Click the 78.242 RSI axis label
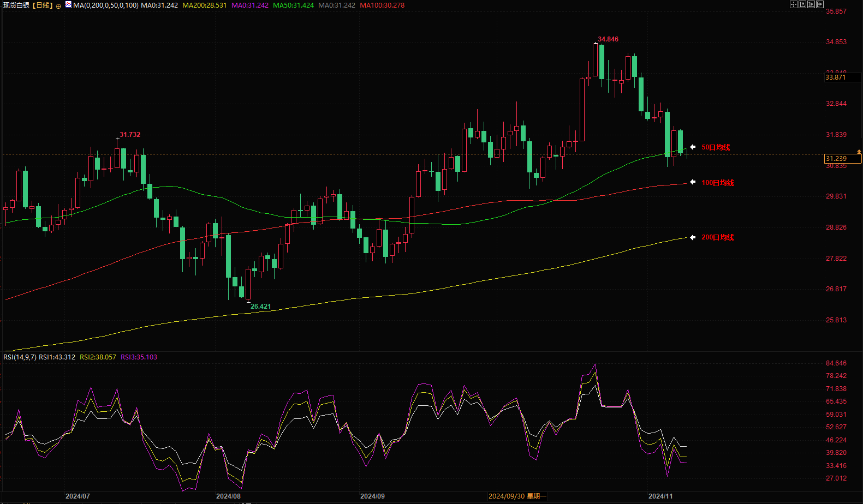 (836, 376)
